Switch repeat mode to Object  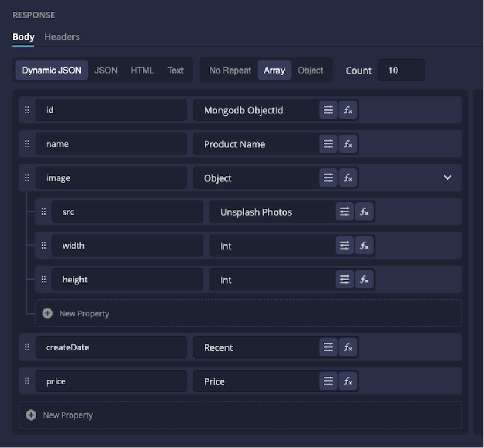tap(310, 70)
